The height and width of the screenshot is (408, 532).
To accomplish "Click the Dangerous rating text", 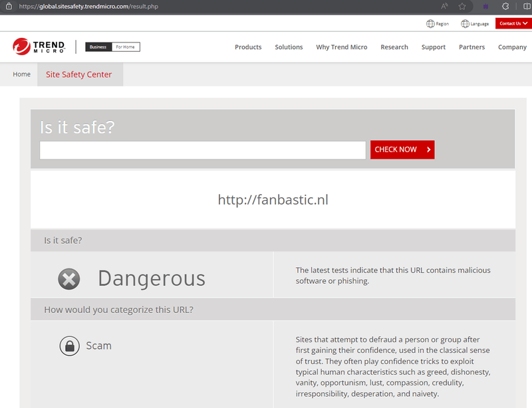I will [152, 279].
